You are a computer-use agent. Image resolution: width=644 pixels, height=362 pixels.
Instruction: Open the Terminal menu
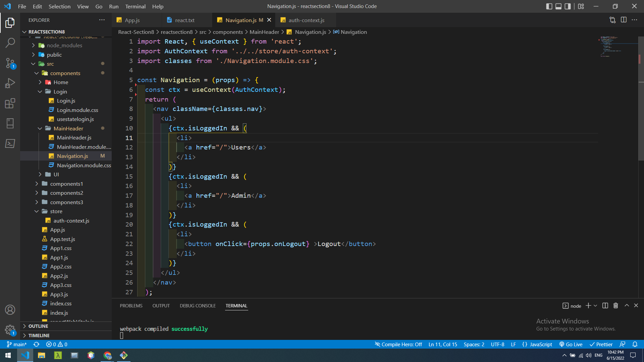click(x=135, y=6)
